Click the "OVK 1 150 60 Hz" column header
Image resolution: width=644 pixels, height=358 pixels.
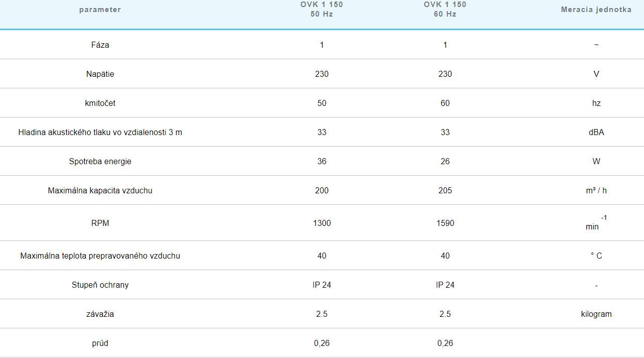click(445, 10)
